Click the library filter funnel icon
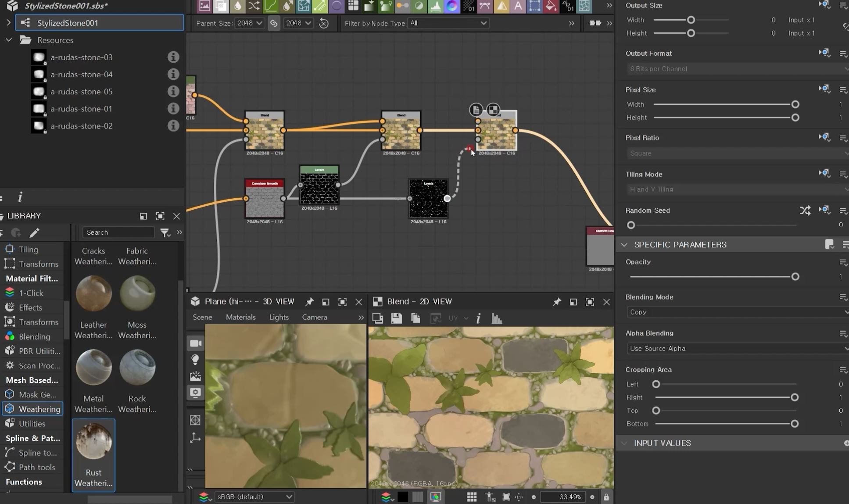 click(x=165, y=232)
